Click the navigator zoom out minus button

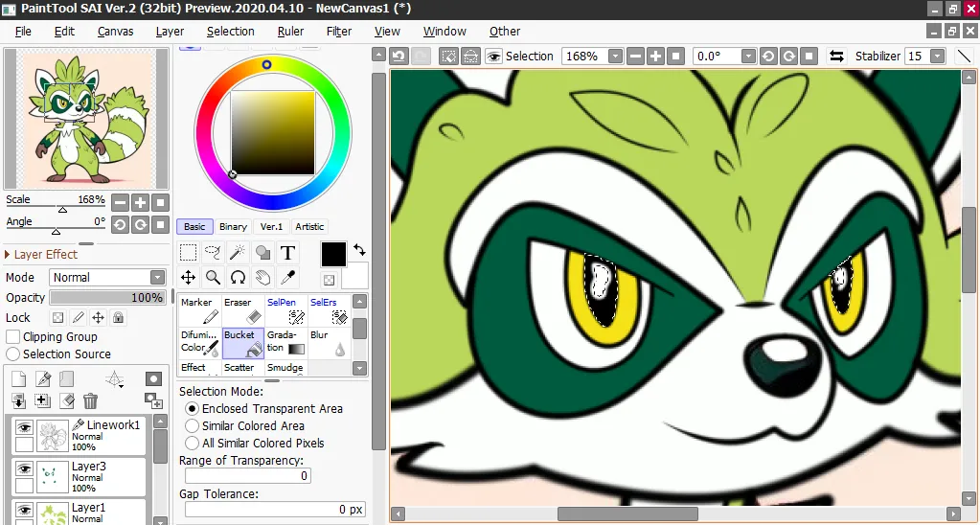pos(120,202)
